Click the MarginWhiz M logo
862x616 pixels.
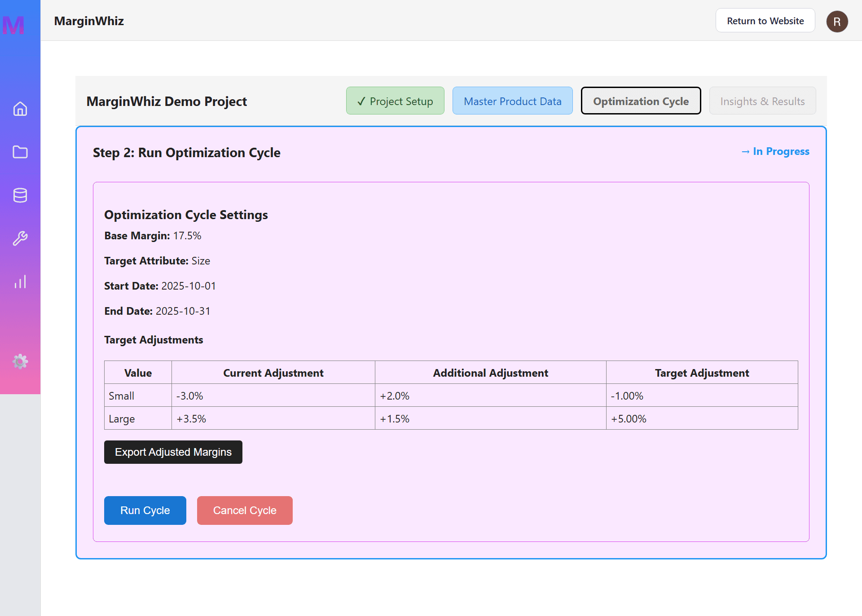pos(13,25)
